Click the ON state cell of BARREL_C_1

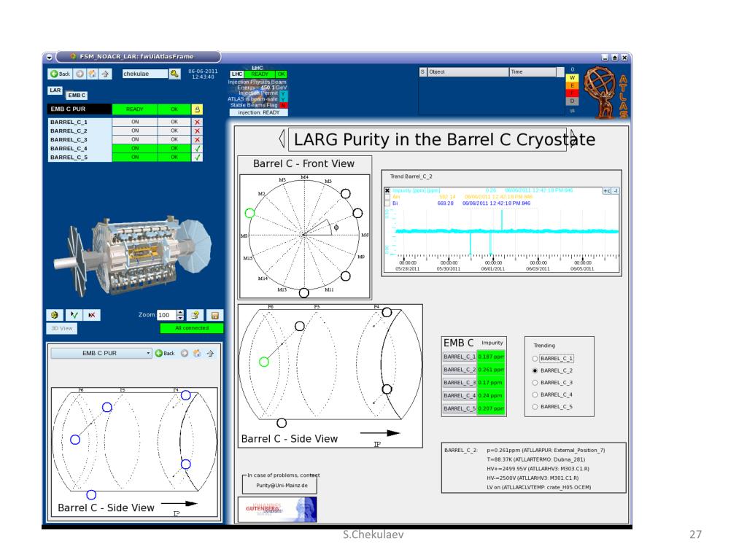135,122
